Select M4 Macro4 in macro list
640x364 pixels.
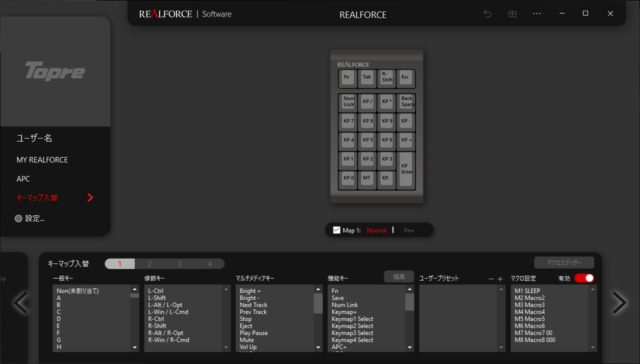coord(529,312)
